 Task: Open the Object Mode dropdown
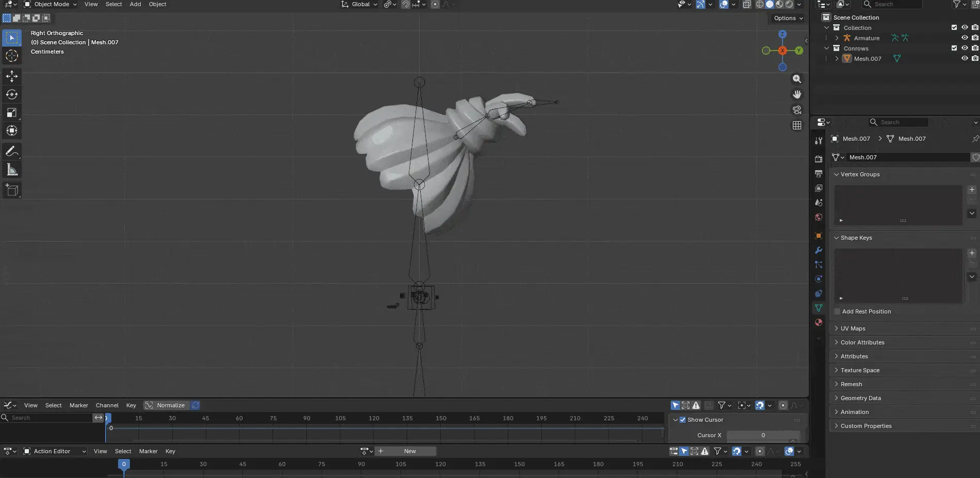pos(51,4)
